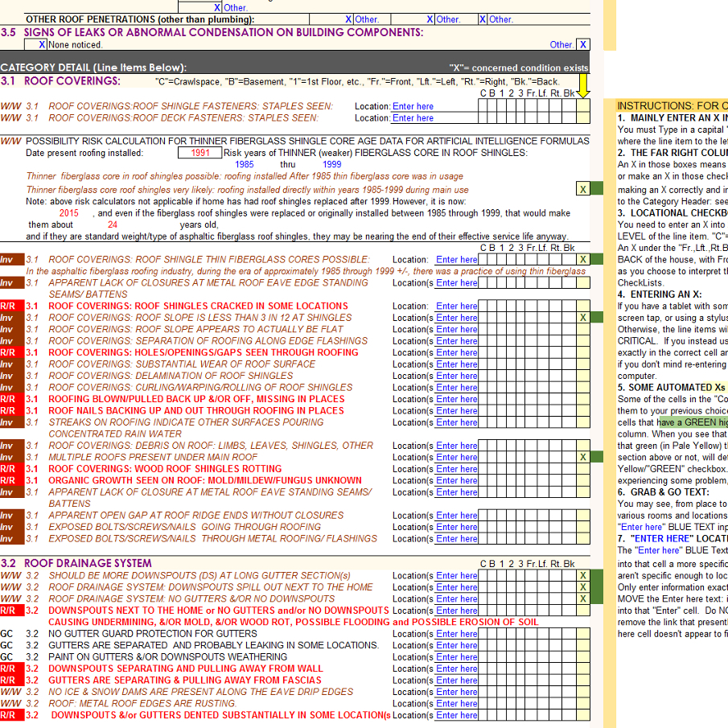Select the '3.1 ROOF COVERINGS:' section heading
728x728 pixels.
pyautogui.click(x=60, y=80)
